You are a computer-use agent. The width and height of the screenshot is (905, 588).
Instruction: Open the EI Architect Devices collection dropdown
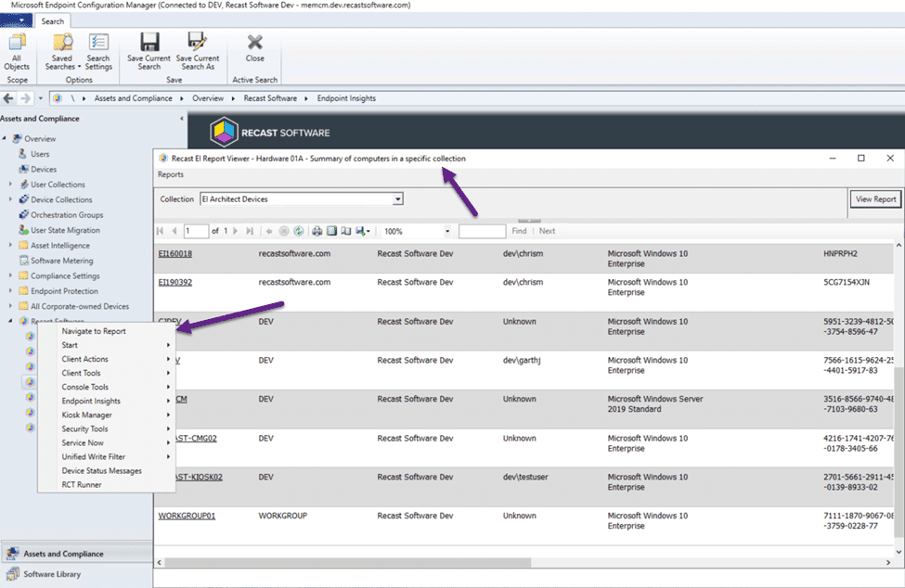pyautogui.click(x=397, y=198)
